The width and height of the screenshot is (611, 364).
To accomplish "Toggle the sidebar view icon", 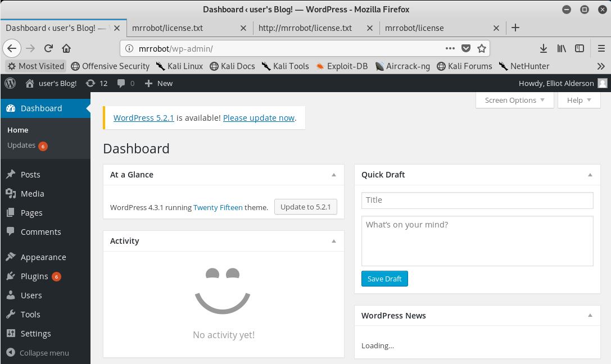I will point(580,48).
